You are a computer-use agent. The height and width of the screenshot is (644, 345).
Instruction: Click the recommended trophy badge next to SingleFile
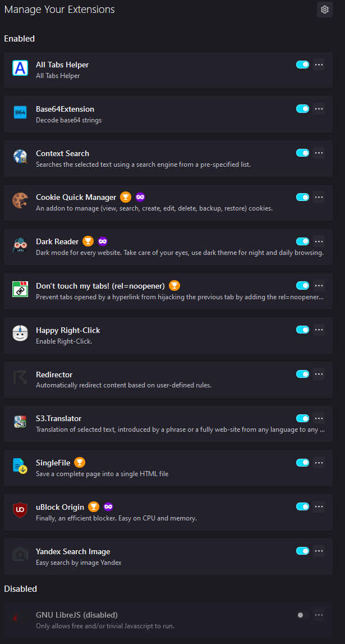point(80,463)
